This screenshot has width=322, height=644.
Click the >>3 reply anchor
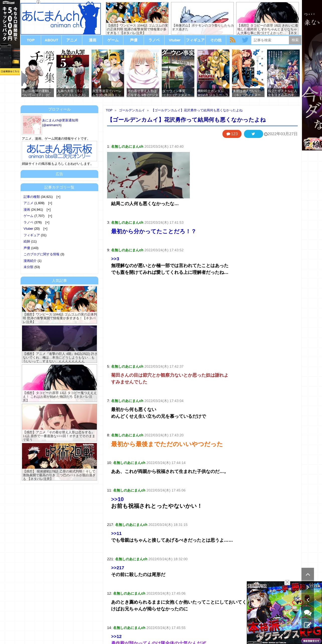tap(115, 259)
